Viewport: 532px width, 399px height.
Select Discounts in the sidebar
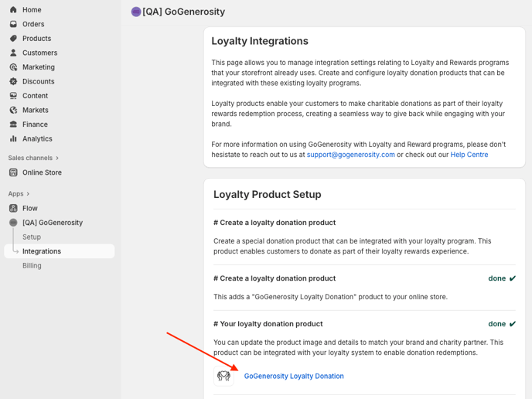(x=39, y=81)
